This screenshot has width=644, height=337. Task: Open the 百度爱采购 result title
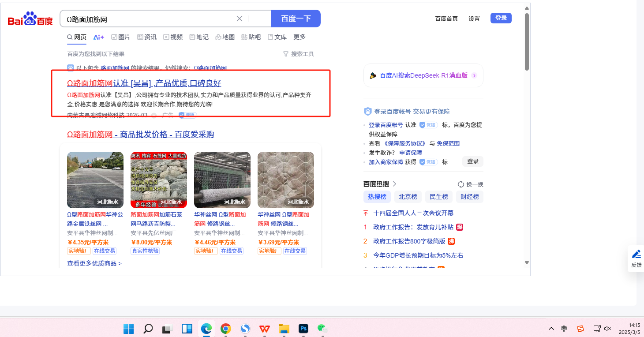point(141,134)
